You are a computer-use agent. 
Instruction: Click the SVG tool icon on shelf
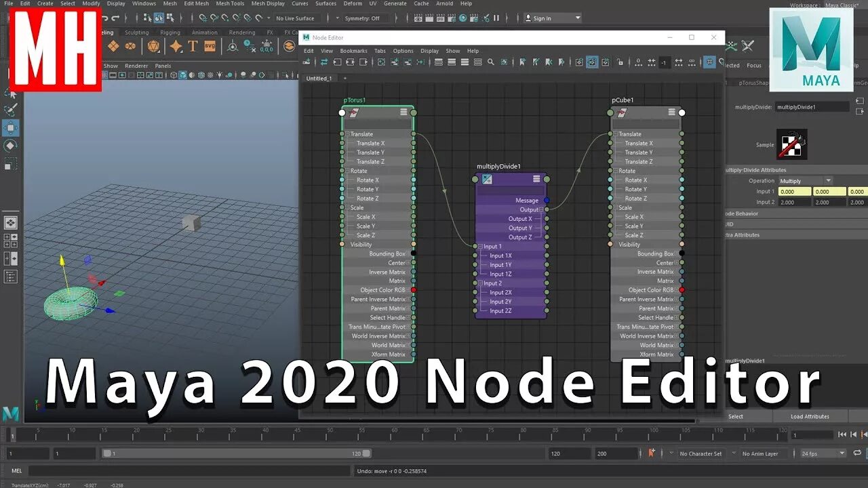pyautogui.click(x=210, y=46)
